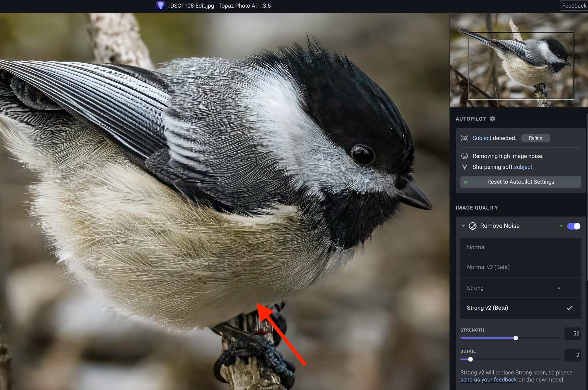Click the Topaz Photo AI logo icon
588x390 pixels.
click(160, 6)
